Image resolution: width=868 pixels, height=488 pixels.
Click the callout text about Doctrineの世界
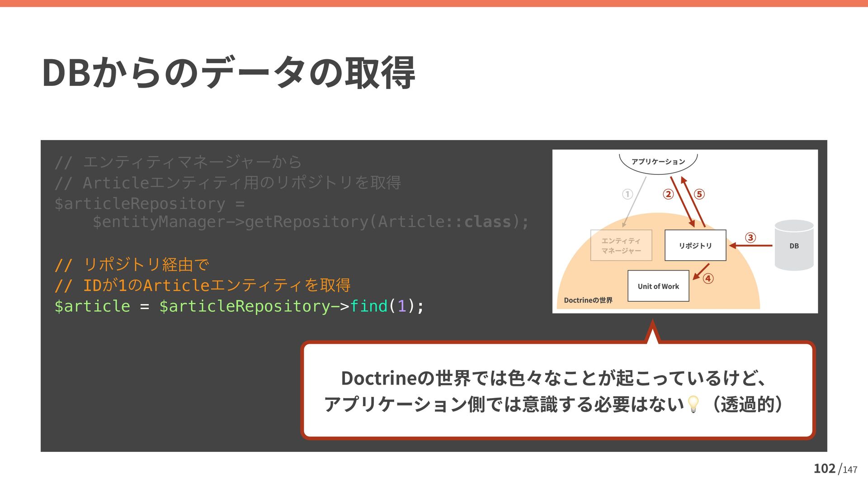coord(554,378)
